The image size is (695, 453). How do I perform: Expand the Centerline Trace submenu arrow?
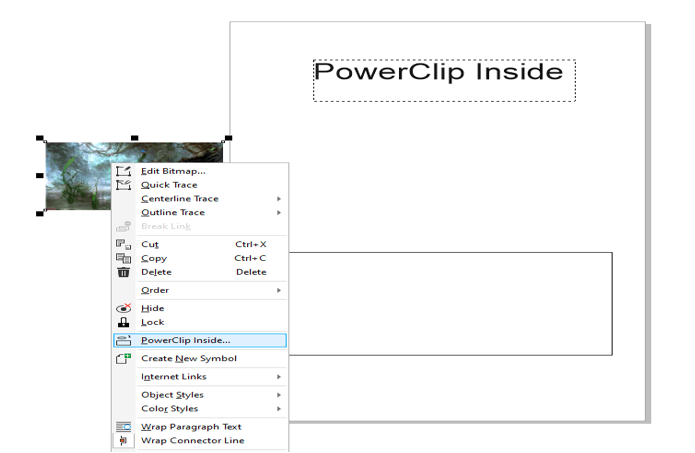pyautogui.click(x=279, y=199)
